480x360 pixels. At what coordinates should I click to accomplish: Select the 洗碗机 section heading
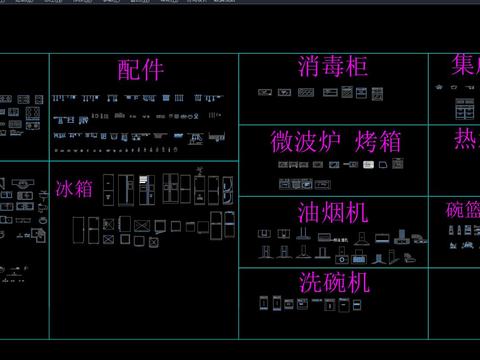tap(334, 282)
